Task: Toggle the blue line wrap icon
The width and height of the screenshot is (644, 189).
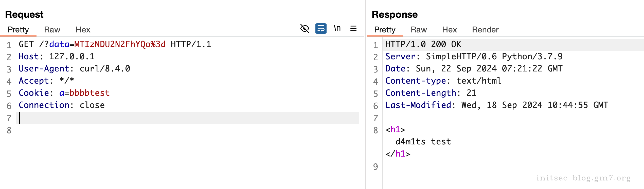Action: (x=321, y=29)
